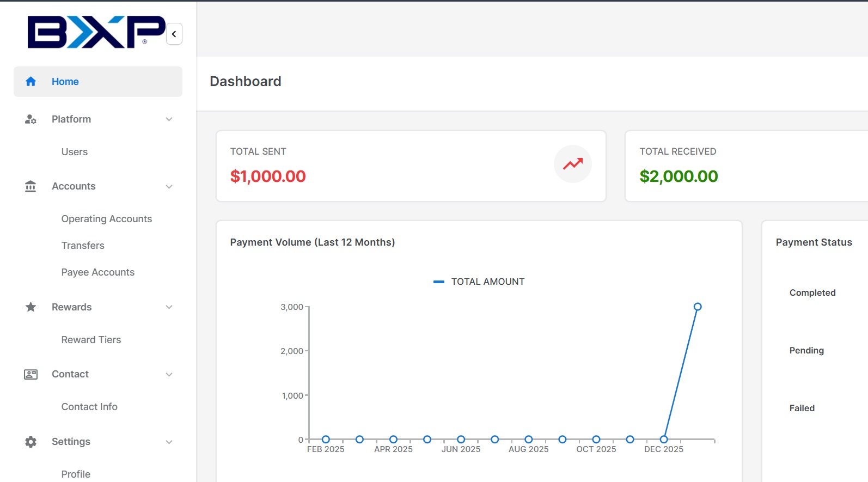Image resolution: width=868 pixels, height=482 pixels.
Task: Go to Payee Accounts
Action: 98,272
